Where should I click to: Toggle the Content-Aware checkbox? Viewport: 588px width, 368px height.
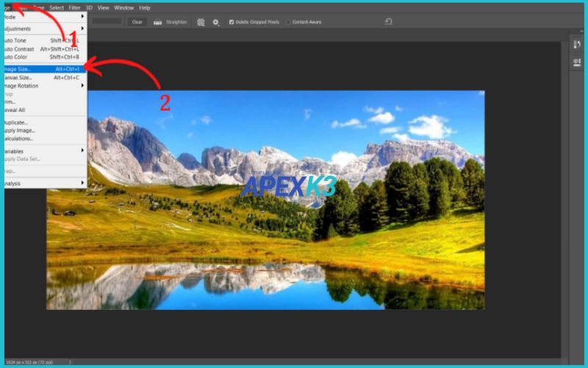coord(289,22)
